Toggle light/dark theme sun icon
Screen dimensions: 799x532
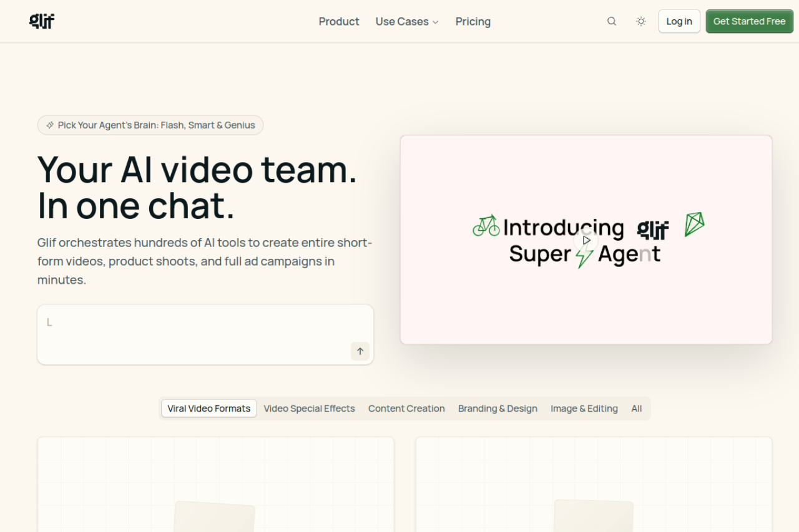(641, 21)
